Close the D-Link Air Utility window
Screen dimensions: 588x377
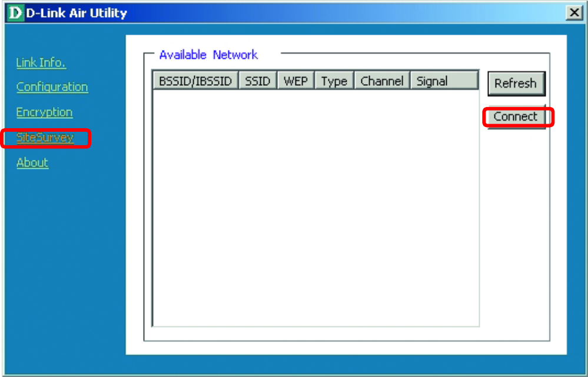[574, 13]
